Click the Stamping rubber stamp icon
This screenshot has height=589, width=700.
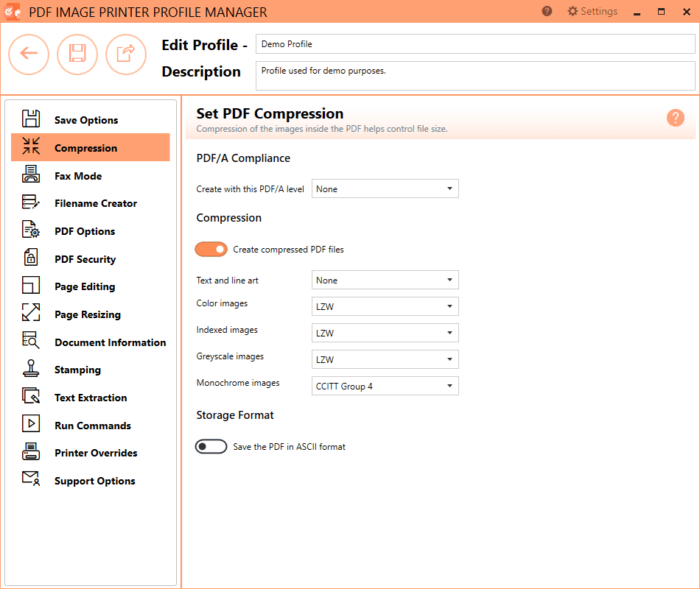point(31,369)
